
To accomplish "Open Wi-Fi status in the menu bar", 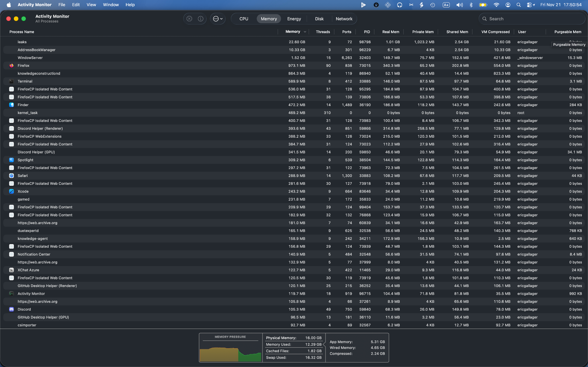I will tap(496, 5).
